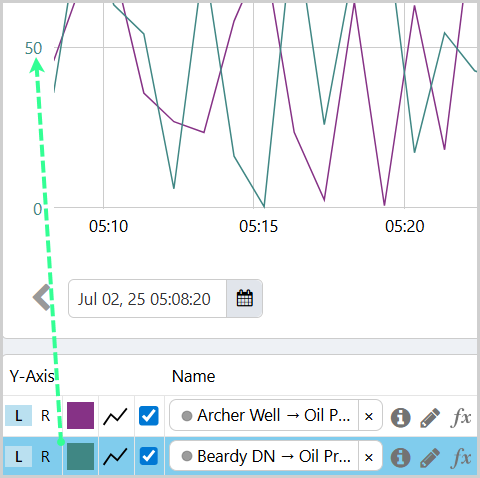Screen dimensions: 480x478
Task: Go to previous time range with left chevron
Action: (42, 298)
